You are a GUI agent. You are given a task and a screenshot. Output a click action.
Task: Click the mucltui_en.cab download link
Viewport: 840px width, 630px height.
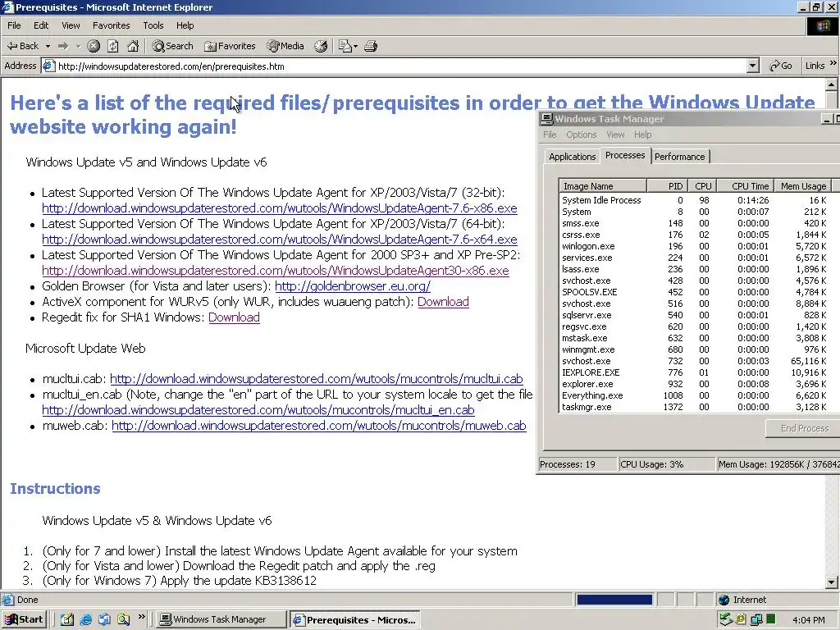258,410
